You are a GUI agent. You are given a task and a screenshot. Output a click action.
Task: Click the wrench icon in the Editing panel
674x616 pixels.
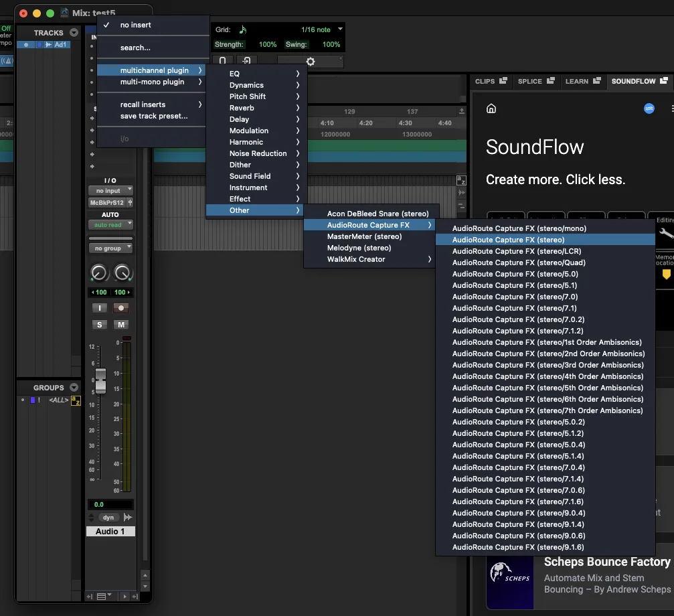click(x=666, y=233)
